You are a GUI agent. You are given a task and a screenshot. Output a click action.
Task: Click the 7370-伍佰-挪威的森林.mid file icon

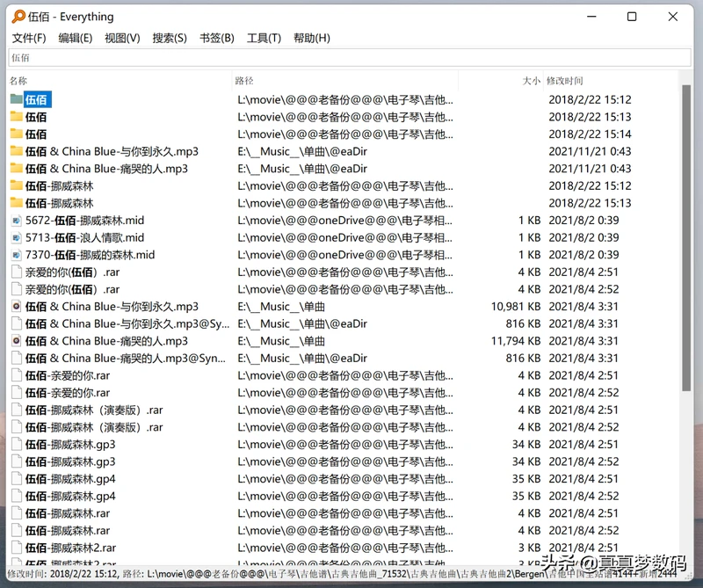point(16,255)
